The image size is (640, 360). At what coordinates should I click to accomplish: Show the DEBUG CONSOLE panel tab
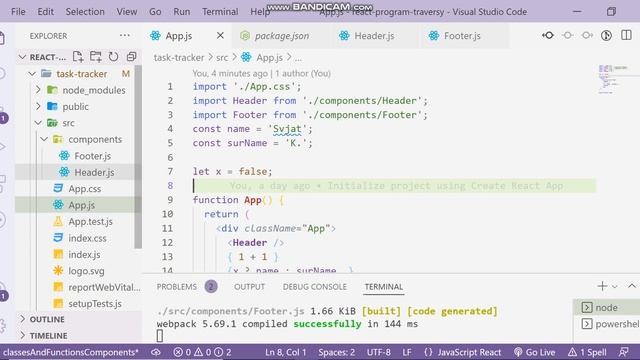[x=314, y=287]
